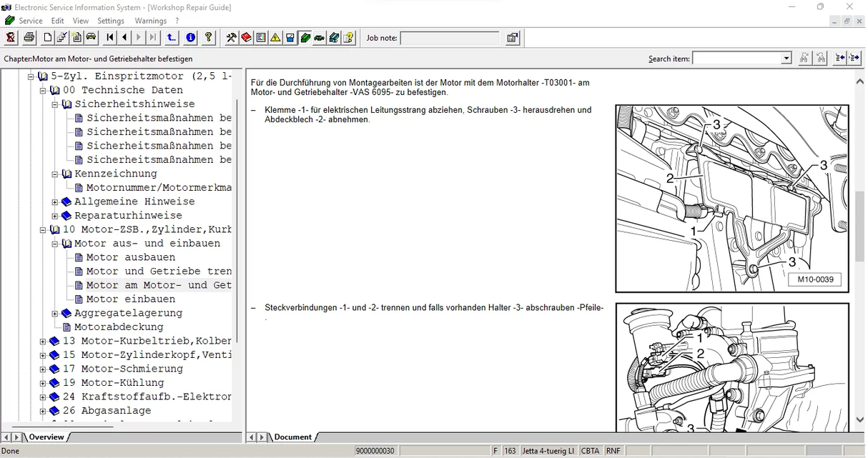The image size is (868, 458).
Task: Click the hammer and wrench tools icon
Action: pyautogui.click(x=231, y=38)
